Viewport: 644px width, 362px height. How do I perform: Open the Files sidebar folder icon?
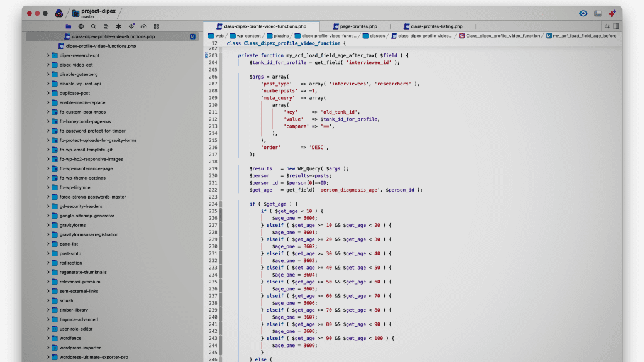pyautogui.click(x=68, y=26)
